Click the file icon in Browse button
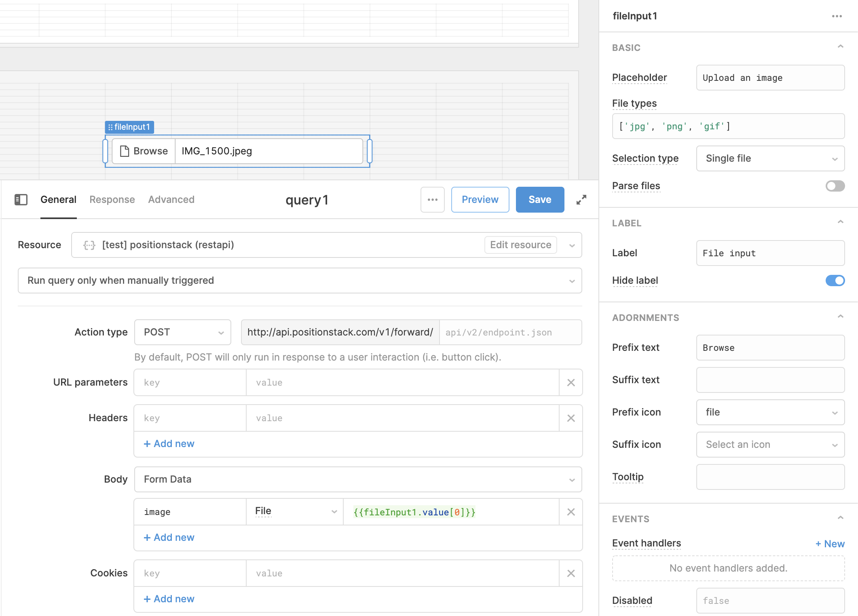Image resolution: width=858 pixels, height=616 pixels. point(125,151)
